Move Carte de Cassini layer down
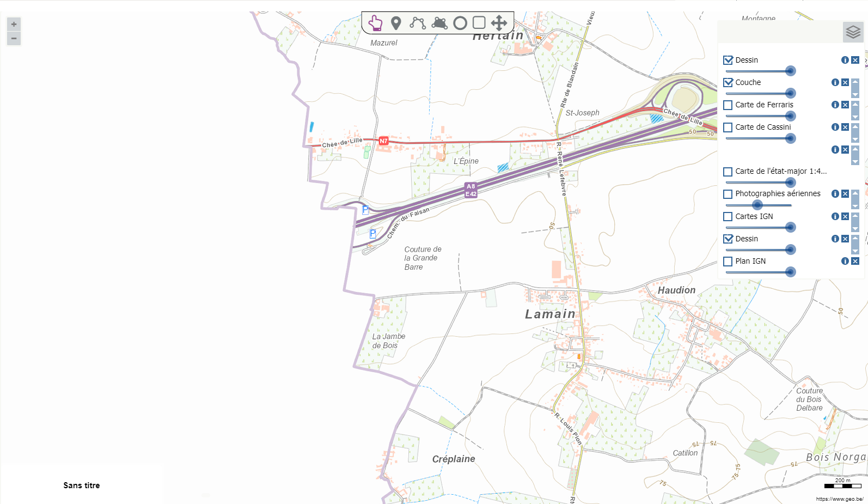868x504 pixels. (855, 139)
